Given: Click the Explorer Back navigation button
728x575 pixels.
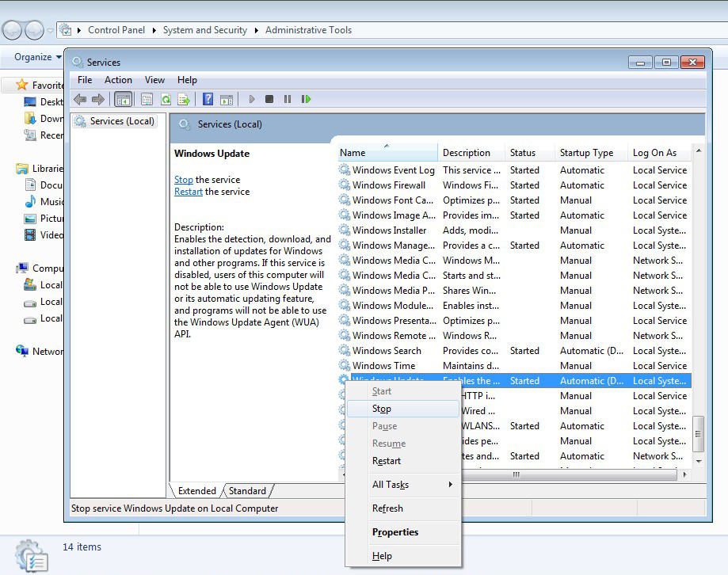Looking at the screenshot, I should tap(13, 31).
